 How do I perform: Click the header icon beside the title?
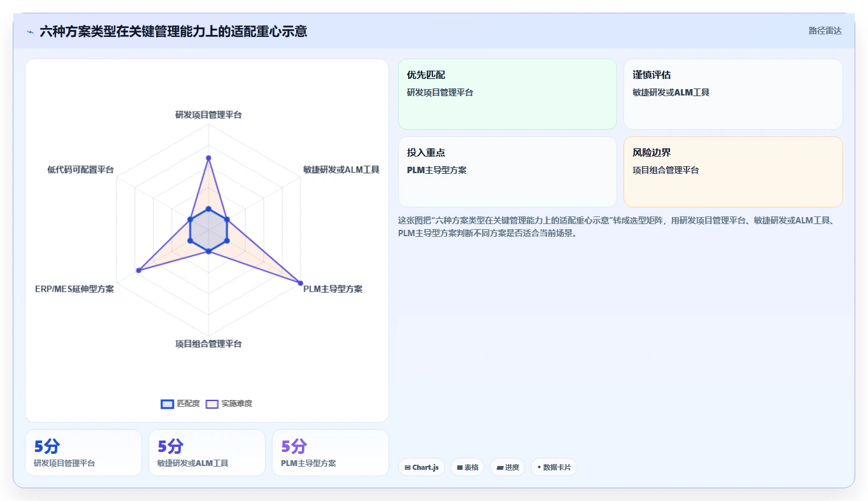tap(30, 31)
